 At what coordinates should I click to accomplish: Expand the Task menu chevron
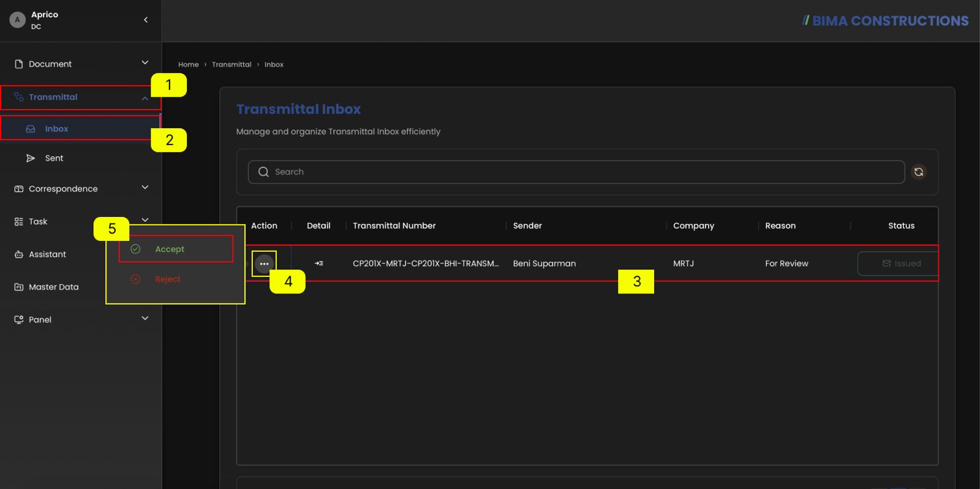(x=145, y=220)
